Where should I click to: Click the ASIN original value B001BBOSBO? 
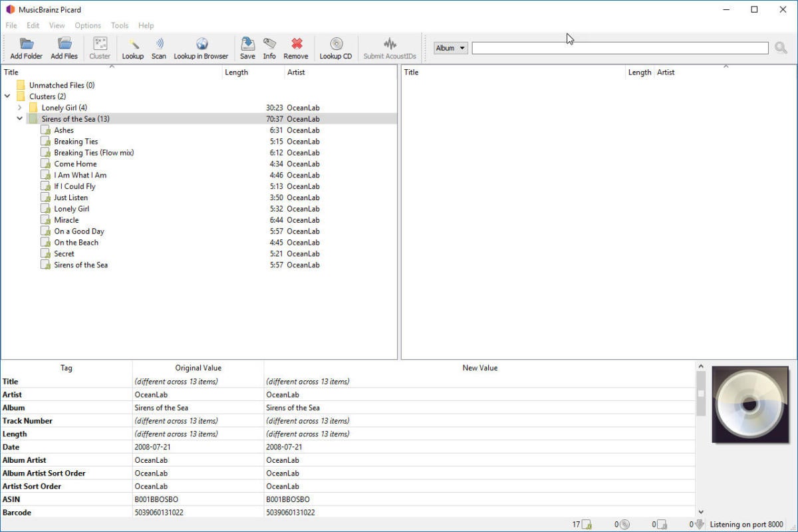[156, 499]
